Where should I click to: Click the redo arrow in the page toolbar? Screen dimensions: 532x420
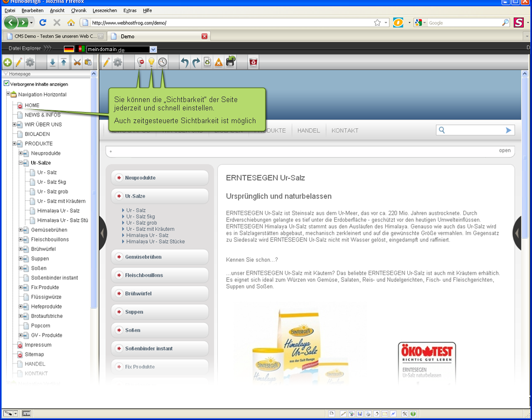(196, 63)
